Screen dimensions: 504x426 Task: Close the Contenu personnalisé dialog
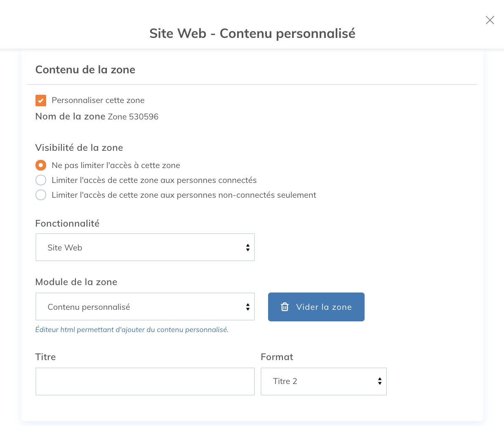(490, 20)
